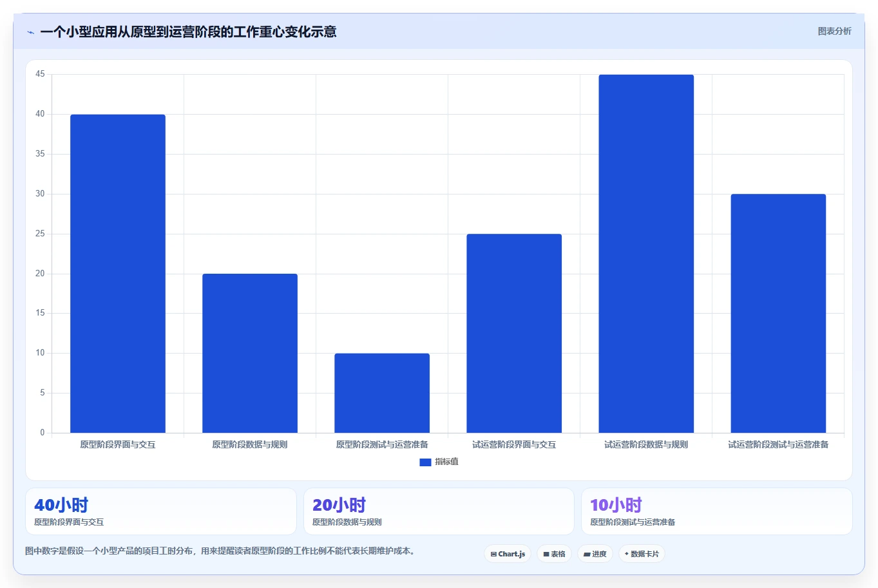This screenshot has height=588, width=878.
Task: Click the footnote text starting 图中数字是假设
Action: (x=222, y=551)
